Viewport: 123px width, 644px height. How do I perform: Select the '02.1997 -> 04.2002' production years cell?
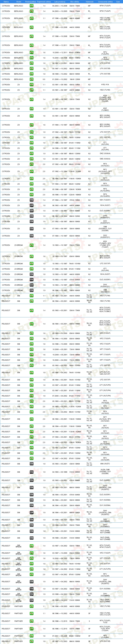60,582
